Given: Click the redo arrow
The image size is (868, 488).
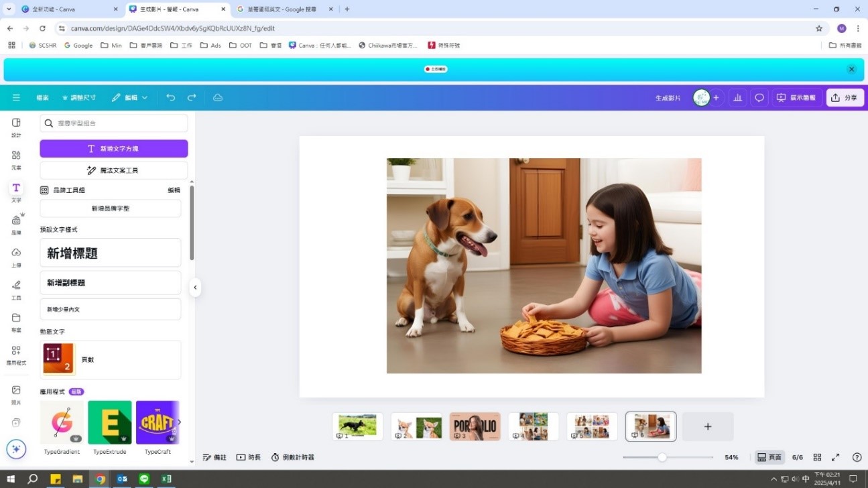Looking at the screenshot, I should 192,97.
